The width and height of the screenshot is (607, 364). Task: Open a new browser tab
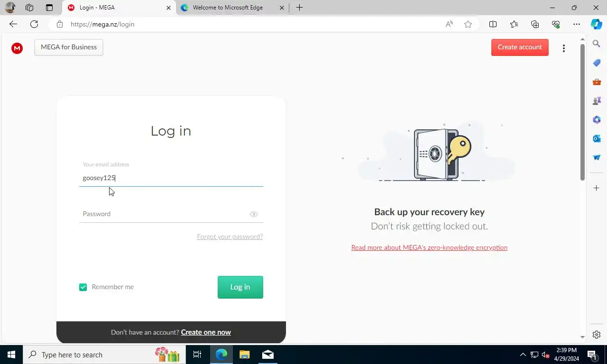tap(299, 8)
